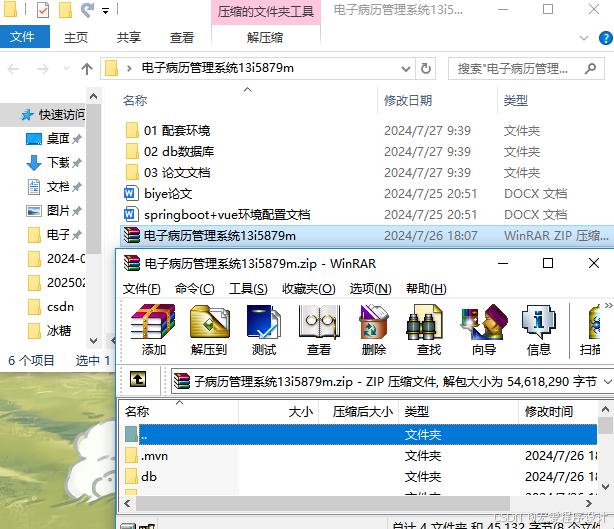Screen dimensions: 614x529
Task: Select the .mvn folder in WinRAR list
Action: (x=154, y=456)
